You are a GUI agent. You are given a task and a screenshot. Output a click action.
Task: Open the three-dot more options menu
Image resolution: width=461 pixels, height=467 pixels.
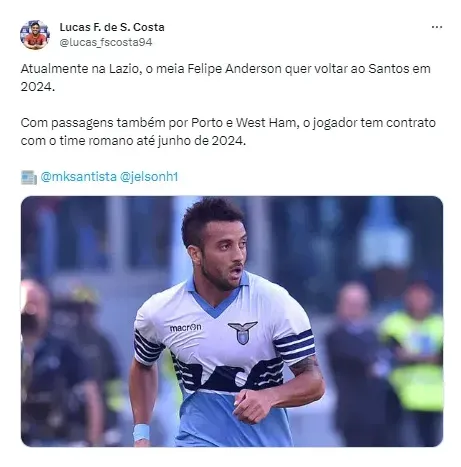point(436,27)
